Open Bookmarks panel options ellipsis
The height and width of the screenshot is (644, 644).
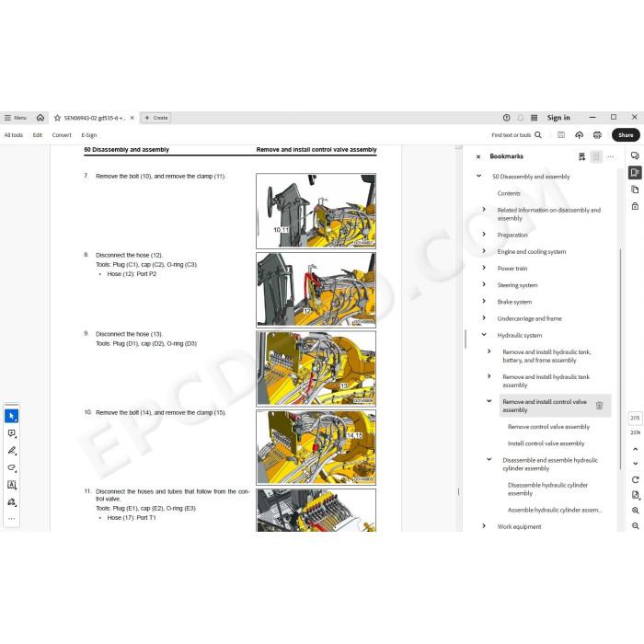(x=611, y=156)
